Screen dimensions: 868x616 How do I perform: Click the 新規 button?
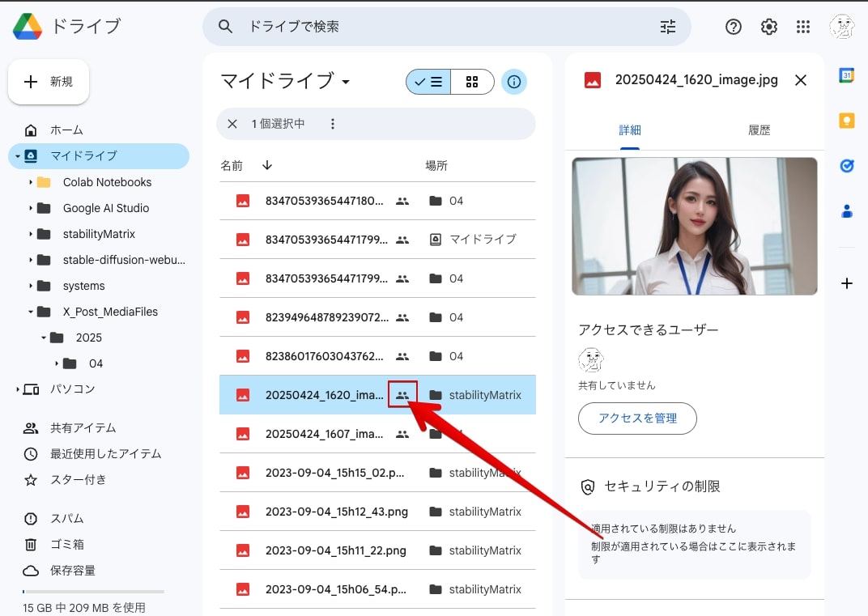point(49,82)
